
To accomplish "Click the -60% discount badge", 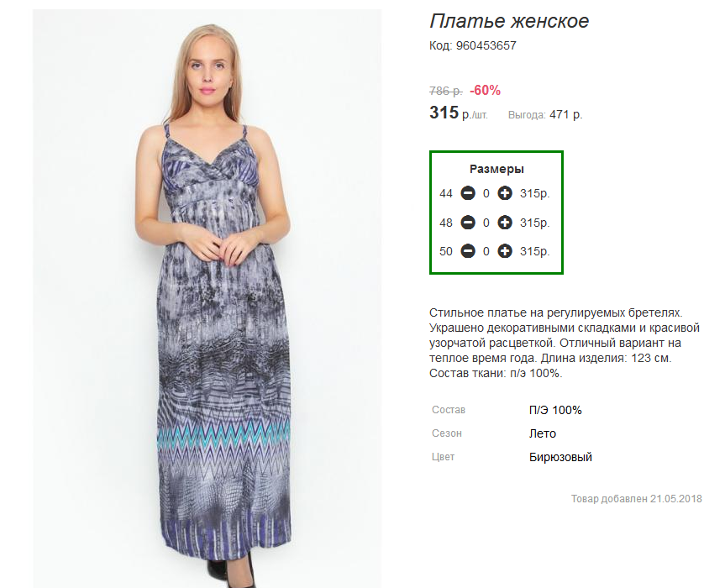I will pyautogui.click(x=485, y=90).
